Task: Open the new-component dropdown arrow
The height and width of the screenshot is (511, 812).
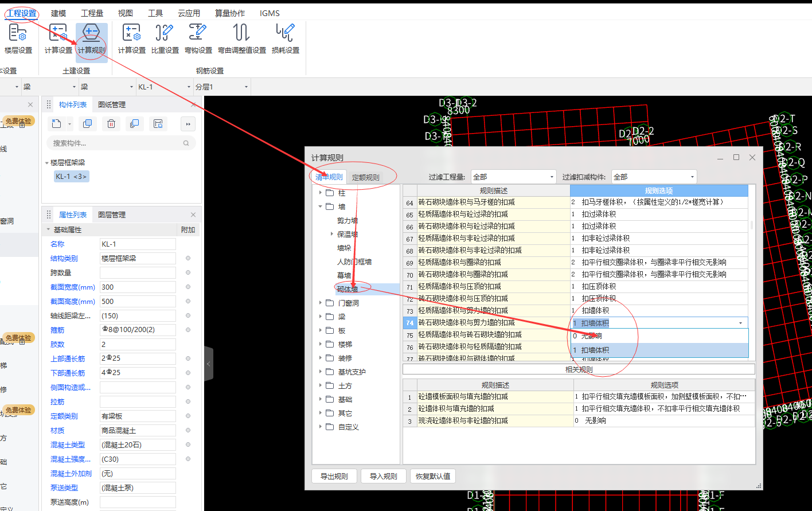Action: pyautogui.click(x=69, y=124)
